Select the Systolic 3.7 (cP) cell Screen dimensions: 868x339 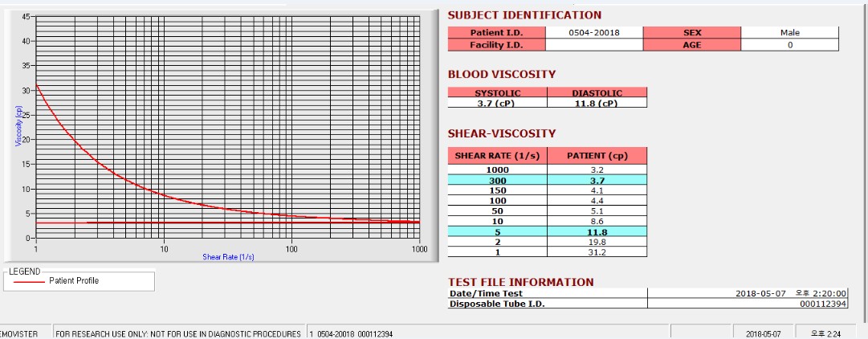[497, 103]
